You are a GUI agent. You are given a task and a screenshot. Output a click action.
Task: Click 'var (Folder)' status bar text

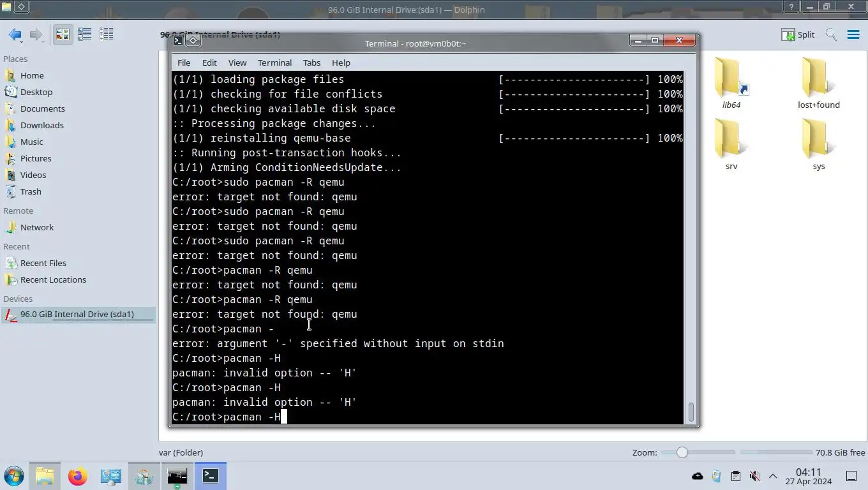(181, 452)
